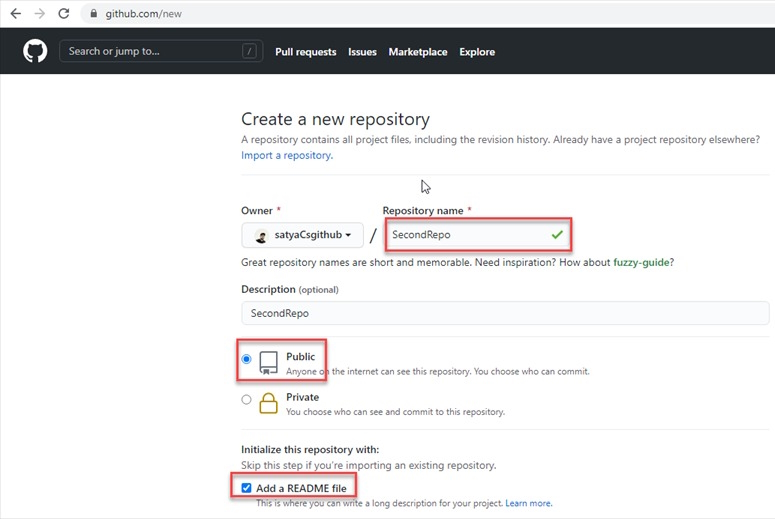Toggle the Add a README file checkbox

247,488
